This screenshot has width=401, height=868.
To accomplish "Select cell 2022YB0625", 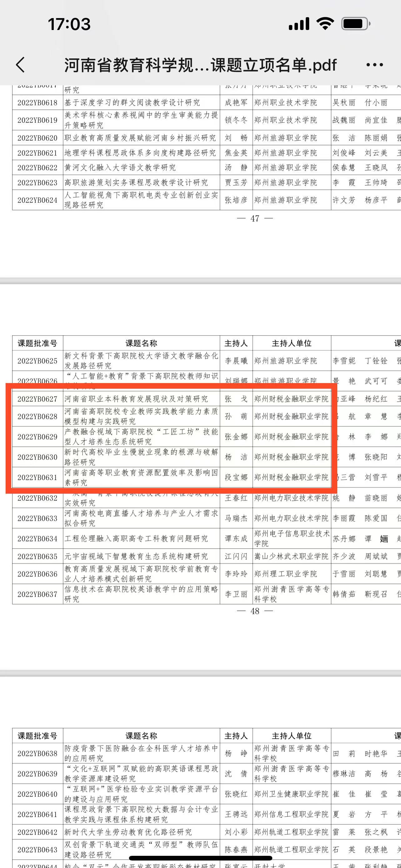I will coord(37,361).
